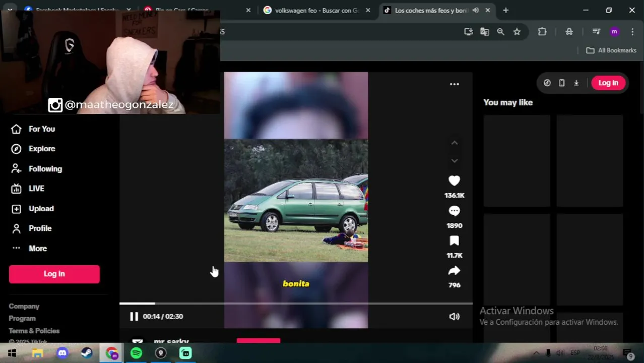Viewport: 644px width, 363px height.
Task: Bookmark this page with the star icon
Action: click(517, 32)
